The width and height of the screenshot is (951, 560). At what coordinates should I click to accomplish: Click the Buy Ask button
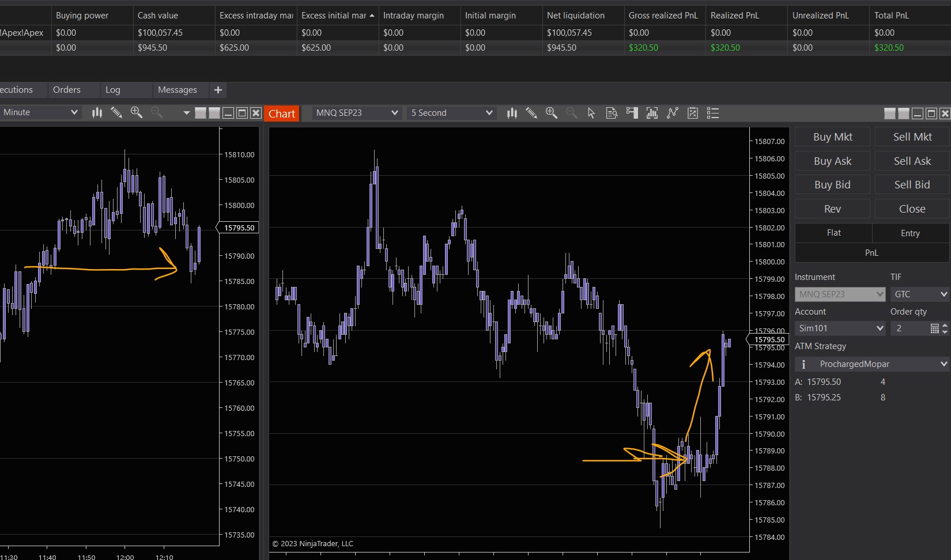coord(832,161)
